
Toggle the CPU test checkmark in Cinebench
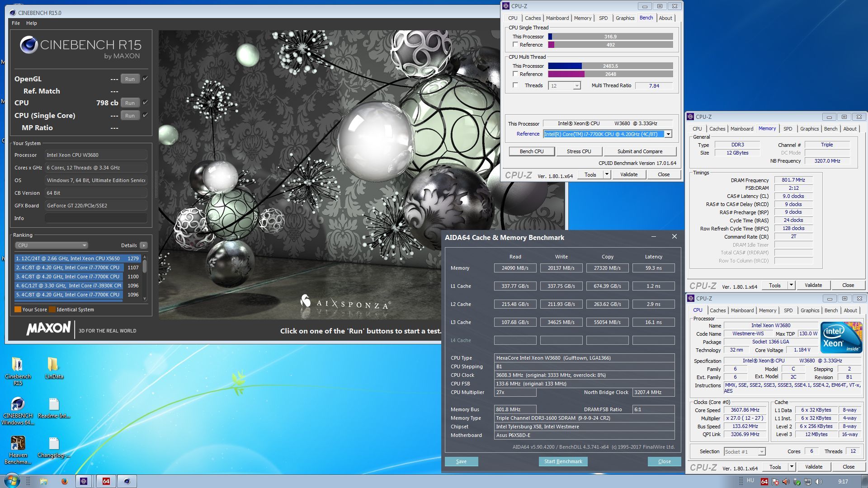tap(145, 103)
